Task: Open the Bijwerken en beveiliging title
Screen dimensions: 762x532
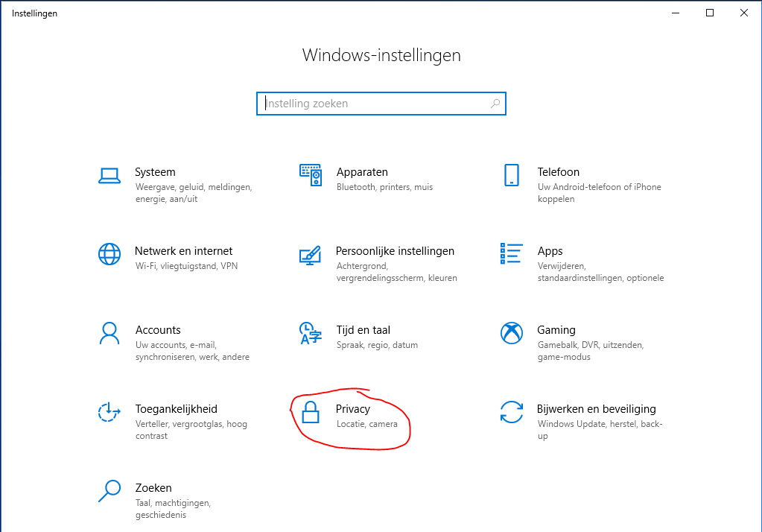Action: [x=597, y=409]
